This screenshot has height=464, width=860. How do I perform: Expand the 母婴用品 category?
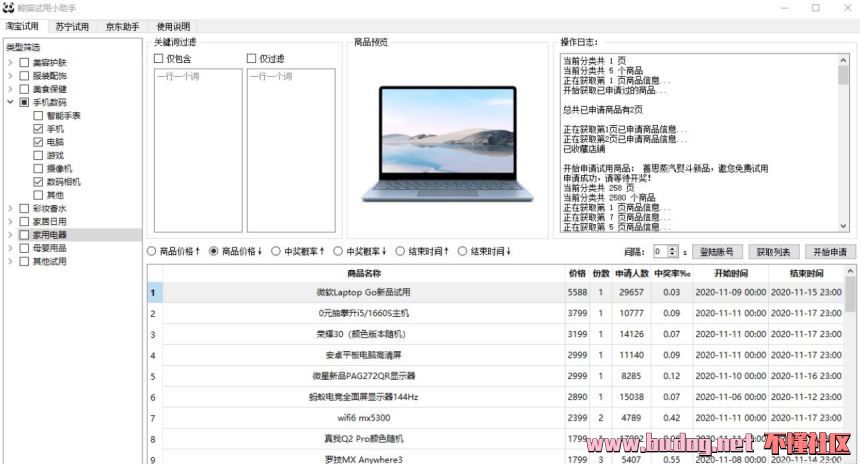10,248
